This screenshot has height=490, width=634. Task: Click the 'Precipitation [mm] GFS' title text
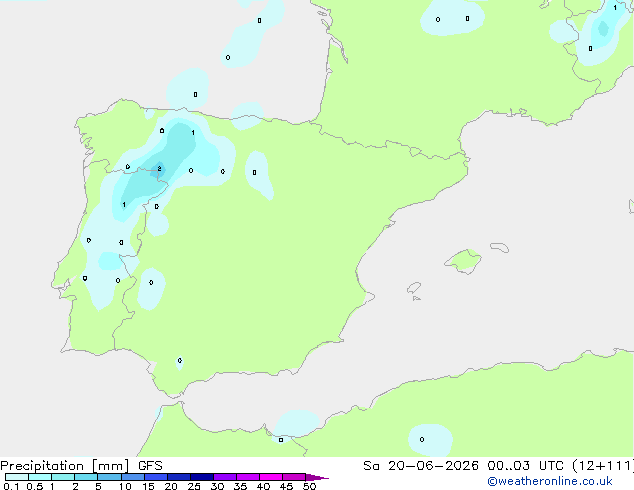click(81, 466)
